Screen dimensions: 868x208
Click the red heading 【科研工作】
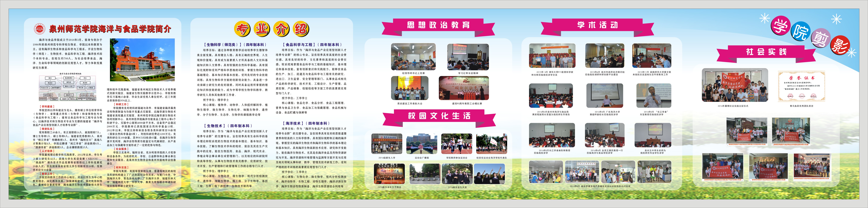tap(121, 104)
